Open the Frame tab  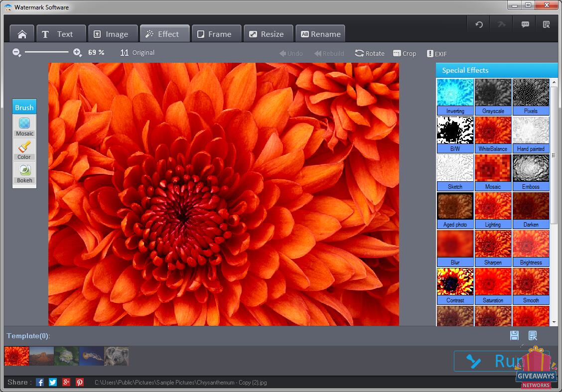(217, 34)
